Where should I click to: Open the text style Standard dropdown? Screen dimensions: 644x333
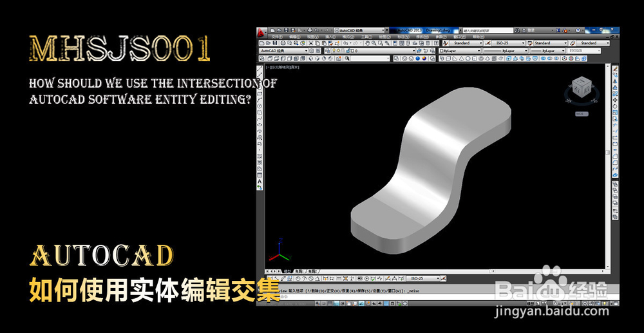[x=466, y=43]
